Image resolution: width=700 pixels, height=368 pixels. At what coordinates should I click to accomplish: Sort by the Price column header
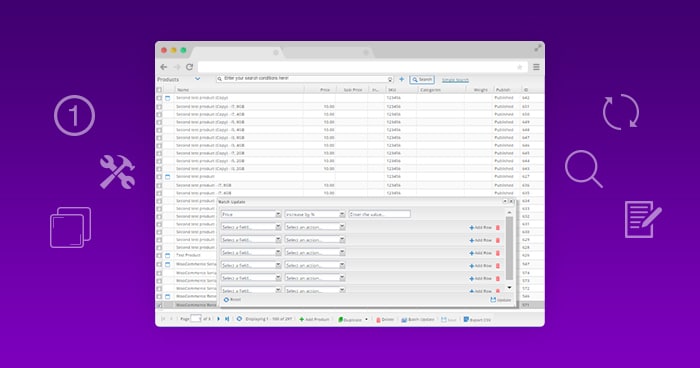[x=325, y=90]
